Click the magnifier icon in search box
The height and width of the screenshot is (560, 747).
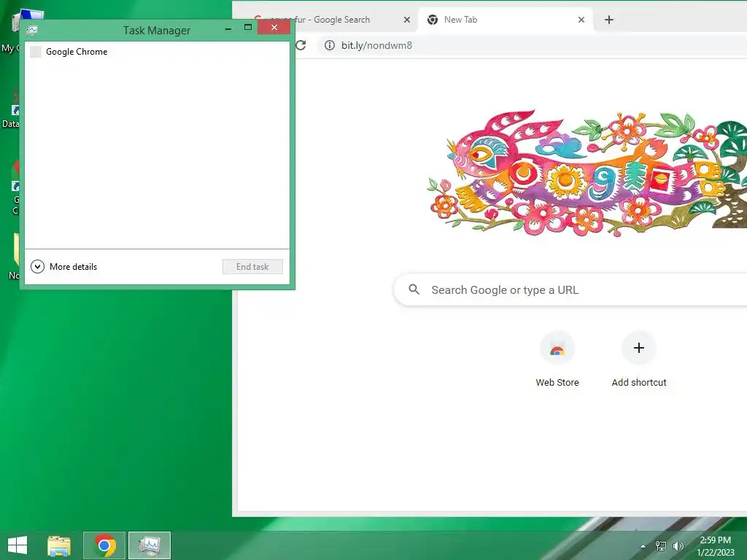[x=414, y=289]
